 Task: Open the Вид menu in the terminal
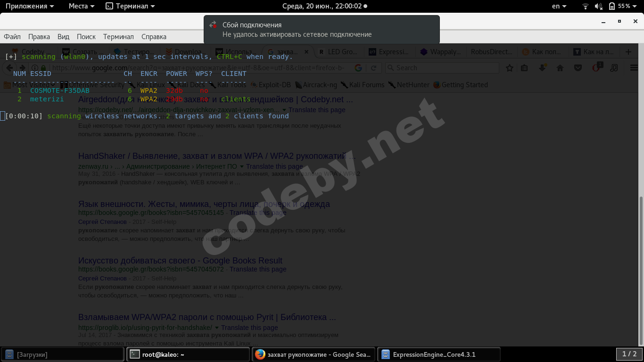pyautogui.click(x=63, y=37)
